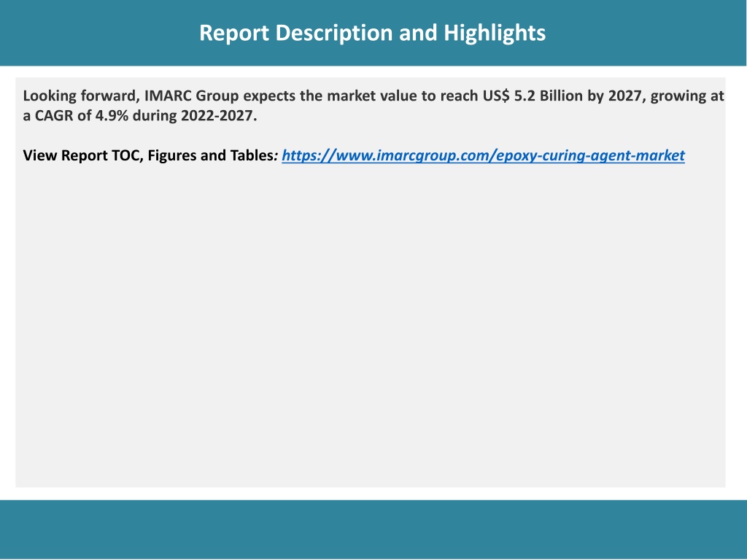Screen dimensions: 747x560
Task: Open the imarcgroup.com epoxy-curing-agent-market link
Action: click(483, 156)
